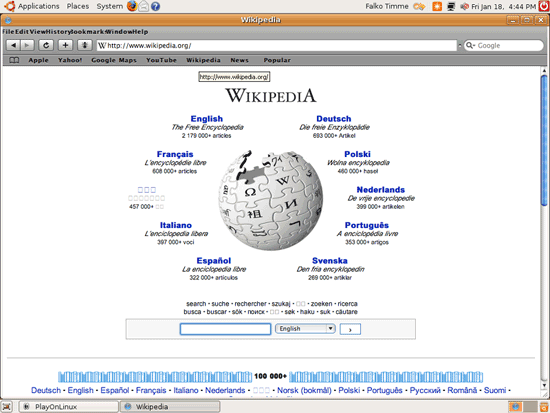Click the Google magnifier search icon
Viewport: 550px width, 413px height.
pyautogui.click(x=470, y=45)
